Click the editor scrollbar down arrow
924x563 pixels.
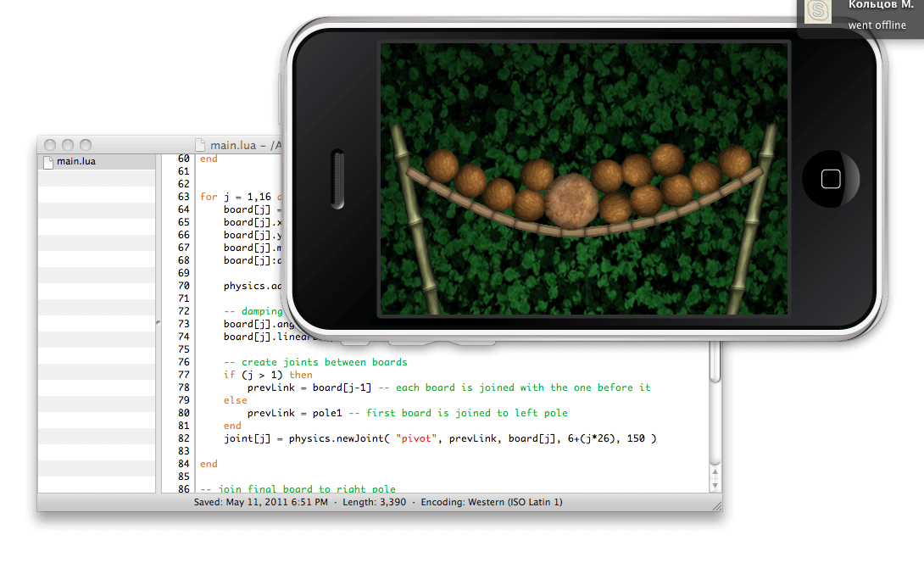tap(715, 486)
